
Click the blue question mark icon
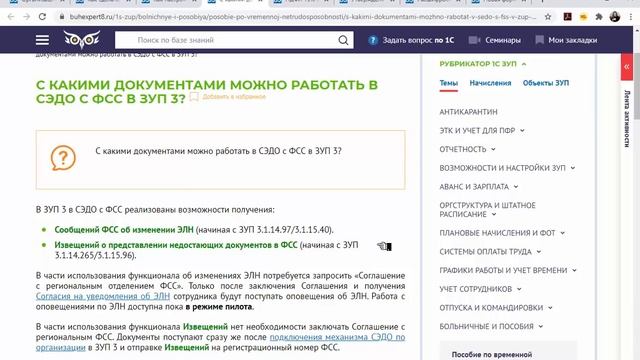pyautogui.click(x=373, y=40)
